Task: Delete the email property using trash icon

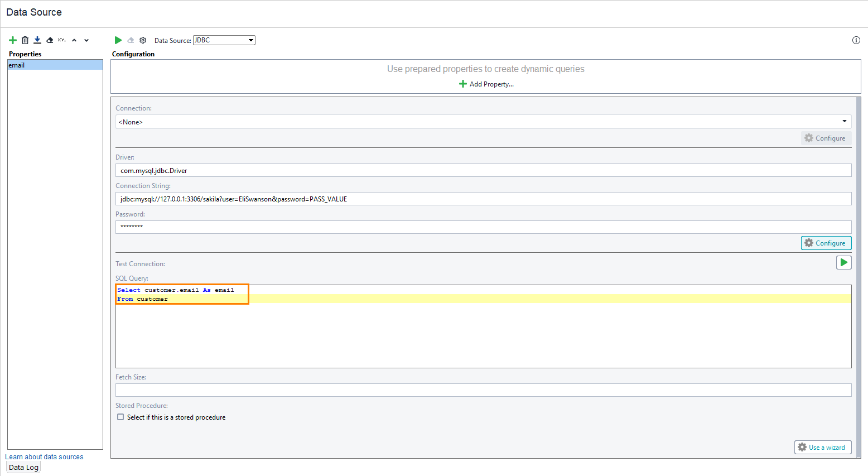Action: (x=25, y=40)
